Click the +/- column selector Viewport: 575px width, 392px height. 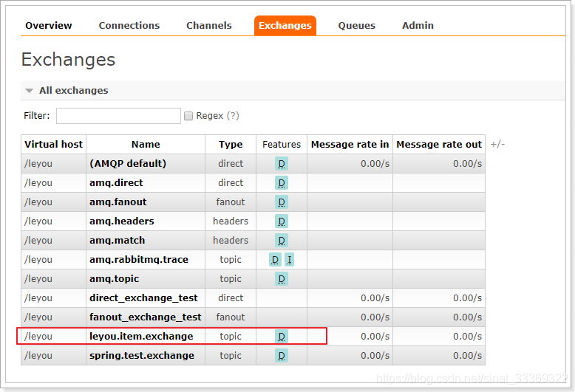click(x=497, y=144)
